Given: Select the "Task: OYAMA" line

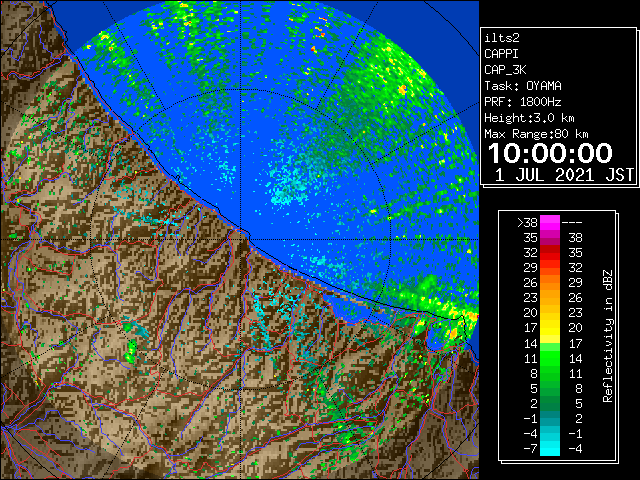Looking at the screenshot, I should coord(523,86).
